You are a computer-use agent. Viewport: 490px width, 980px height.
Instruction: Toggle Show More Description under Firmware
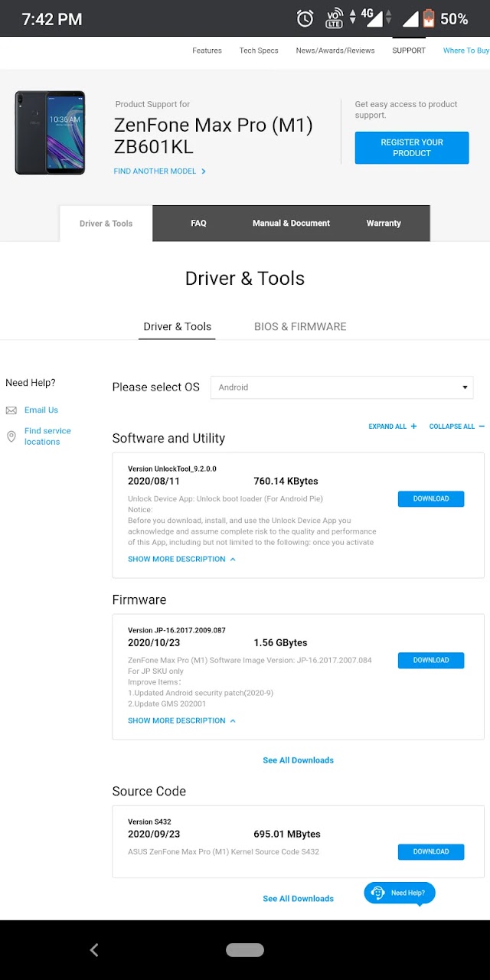point(181,720)
